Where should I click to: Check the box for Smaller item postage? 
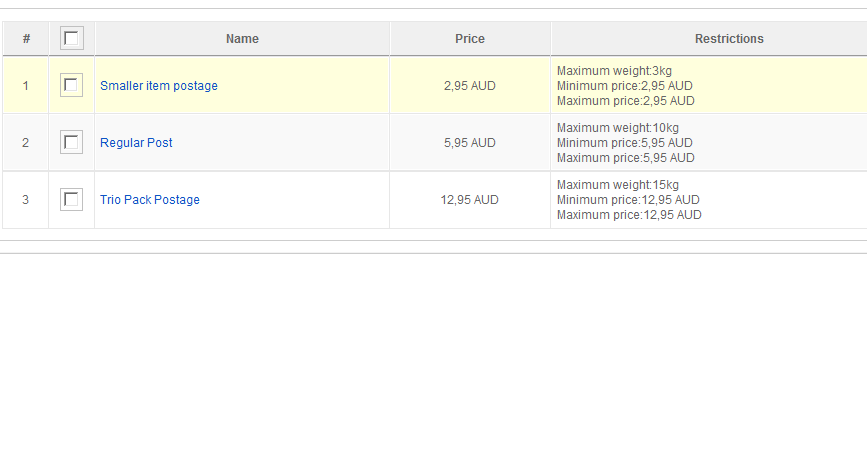tap(71, 85)
